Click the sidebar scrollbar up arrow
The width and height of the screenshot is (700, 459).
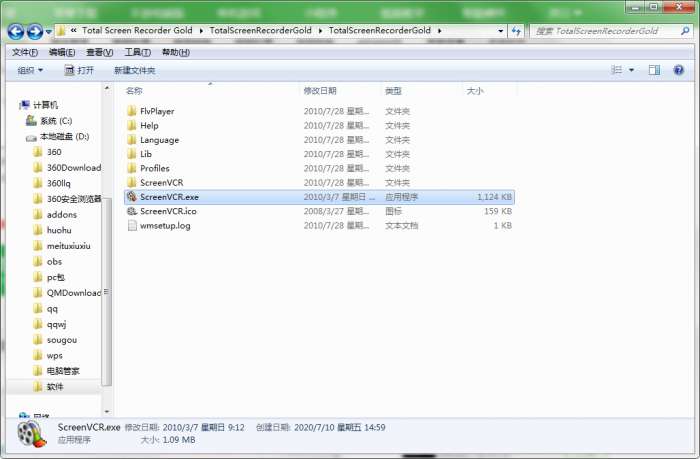[107, 88]
